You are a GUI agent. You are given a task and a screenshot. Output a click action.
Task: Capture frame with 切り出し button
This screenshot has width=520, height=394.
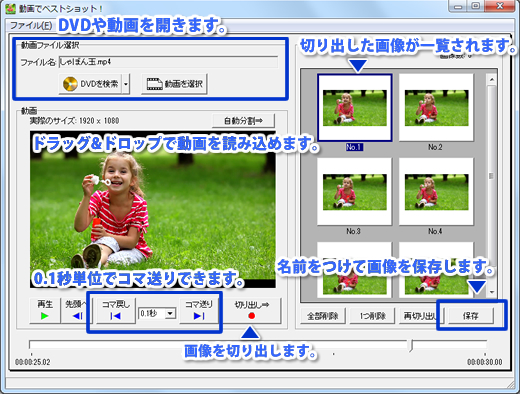(252, 310)
